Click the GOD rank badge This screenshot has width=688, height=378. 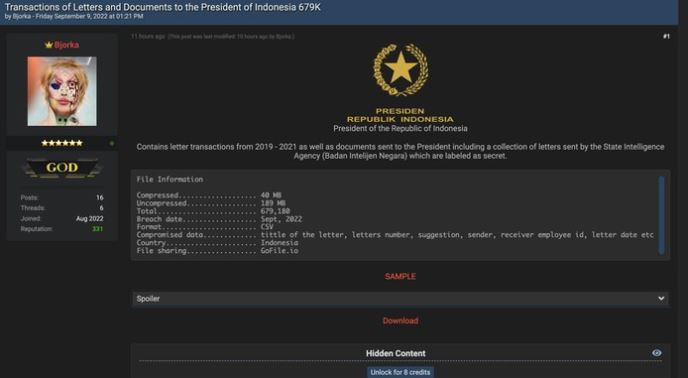point(62,168)
